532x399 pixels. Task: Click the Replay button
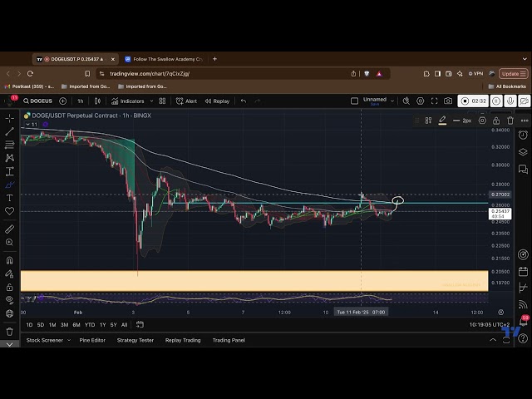[217, 101]
